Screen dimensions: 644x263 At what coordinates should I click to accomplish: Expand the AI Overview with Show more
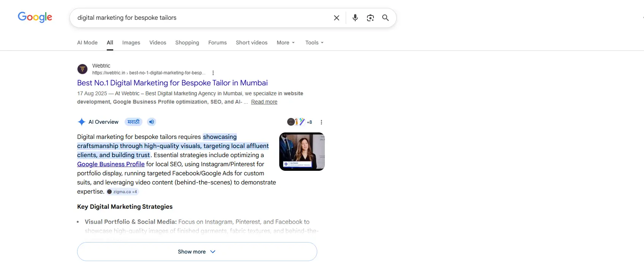click(197, 252)
